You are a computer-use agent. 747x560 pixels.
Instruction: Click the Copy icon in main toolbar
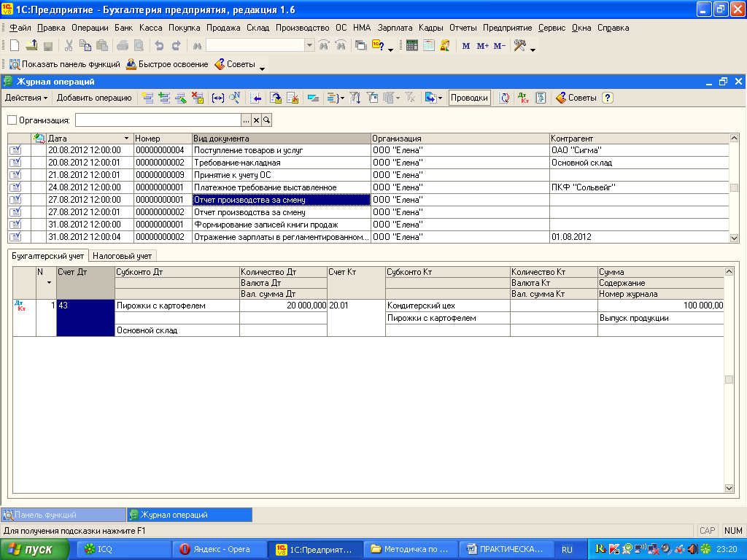[x=85, y=46]
